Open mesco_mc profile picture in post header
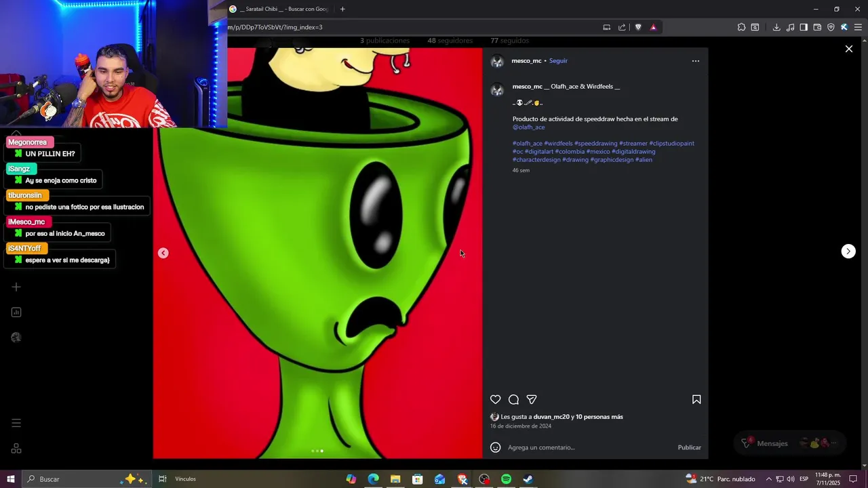868x488 pixels. click(497, 61)
